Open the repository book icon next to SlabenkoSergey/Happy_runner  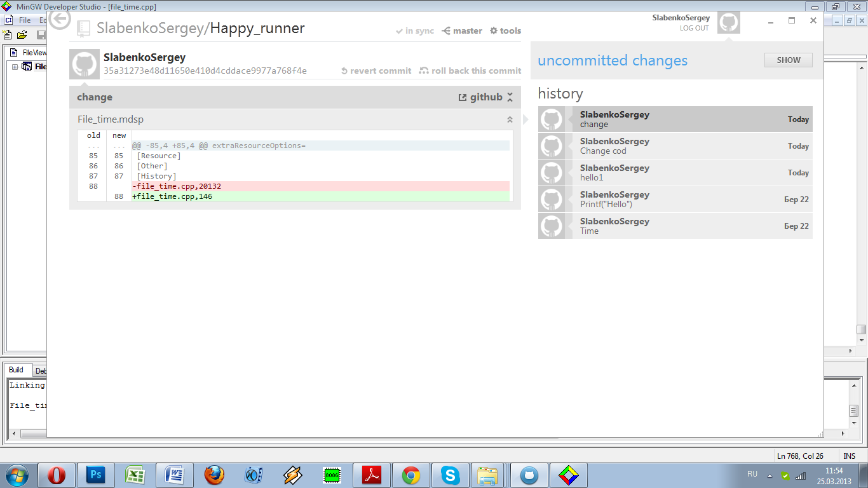[83, 29]
